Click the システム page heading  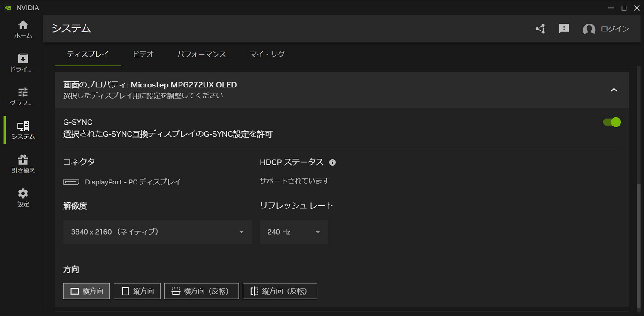pos(71,29)
